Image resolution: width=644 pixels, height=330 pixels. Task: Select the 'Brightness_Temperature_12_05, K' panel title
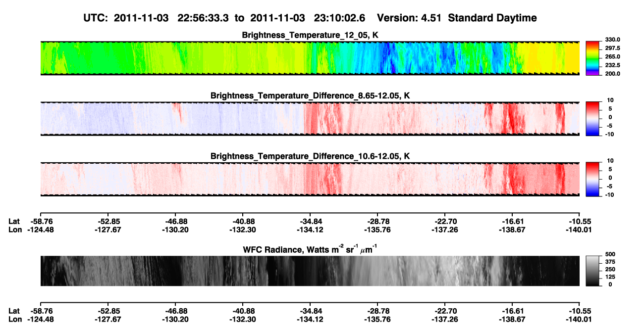coord(310,35)
